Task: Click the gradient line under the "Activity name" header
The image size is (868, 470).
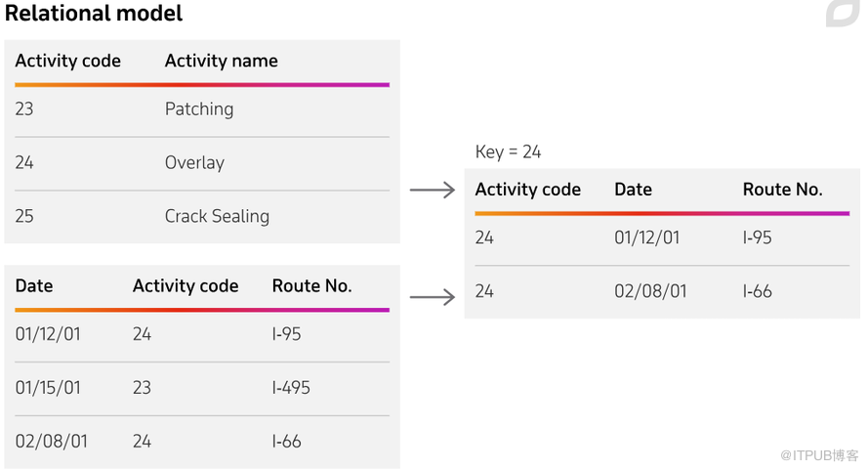Action: 273,85
